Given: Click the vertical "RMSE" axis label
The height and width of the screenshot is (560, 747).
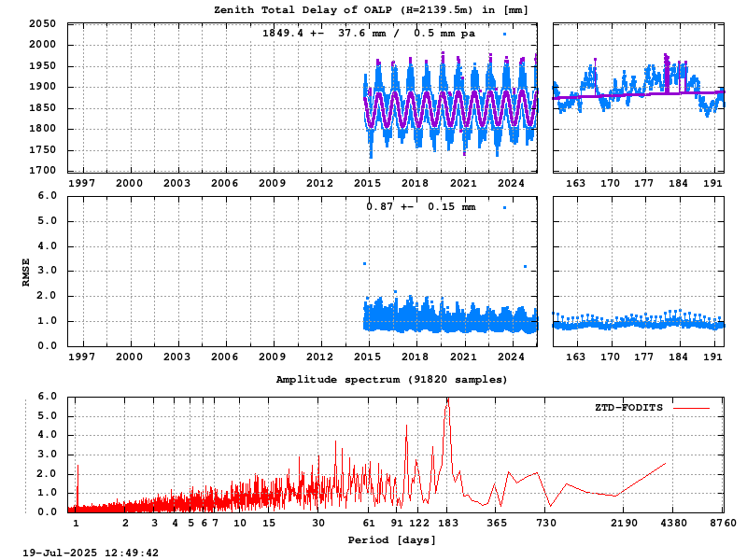Looking at the screenshot, I should tap(26, 272).
